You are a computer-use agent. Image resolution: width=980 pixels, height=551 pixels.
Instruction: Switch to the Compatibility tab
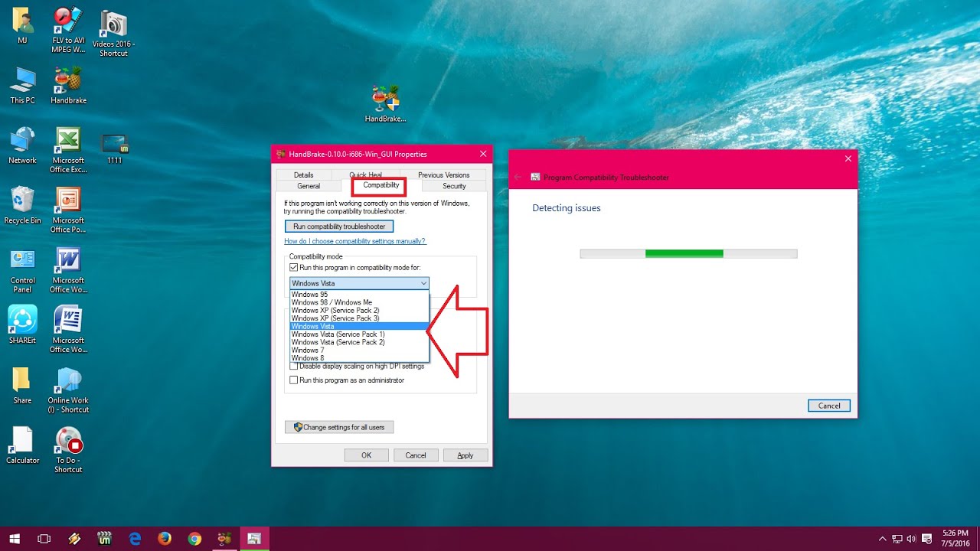coord(381,185)
